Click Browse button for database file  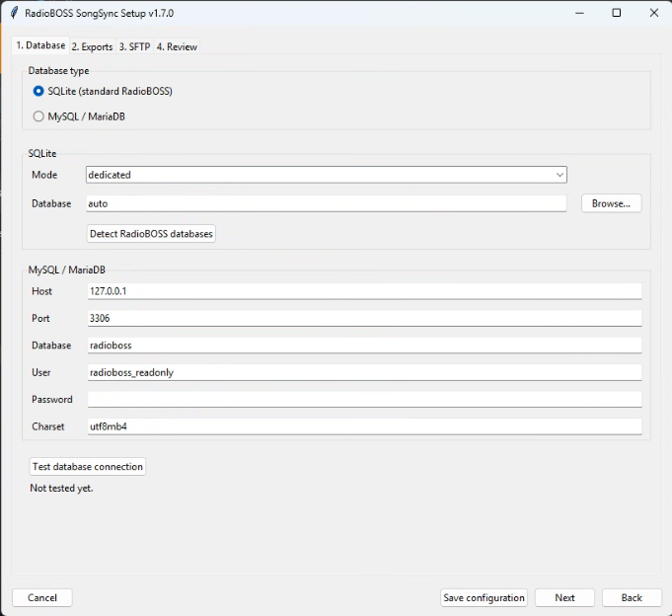coord(611,203)
